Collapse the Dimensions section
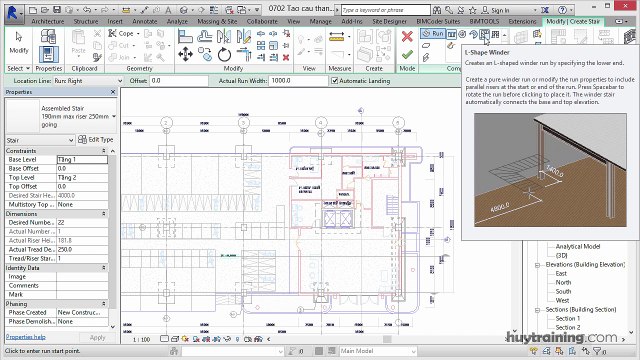Screen dimensions: 640x360 (104, 214)
